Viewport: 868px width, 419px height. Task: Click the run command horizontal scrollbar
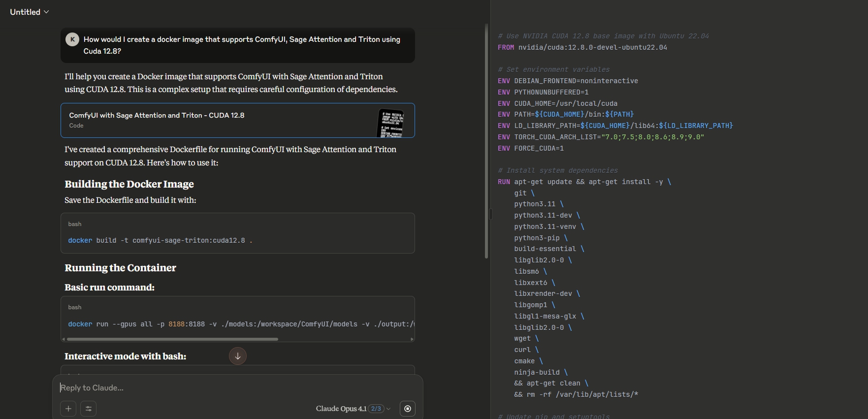[172, 339]
